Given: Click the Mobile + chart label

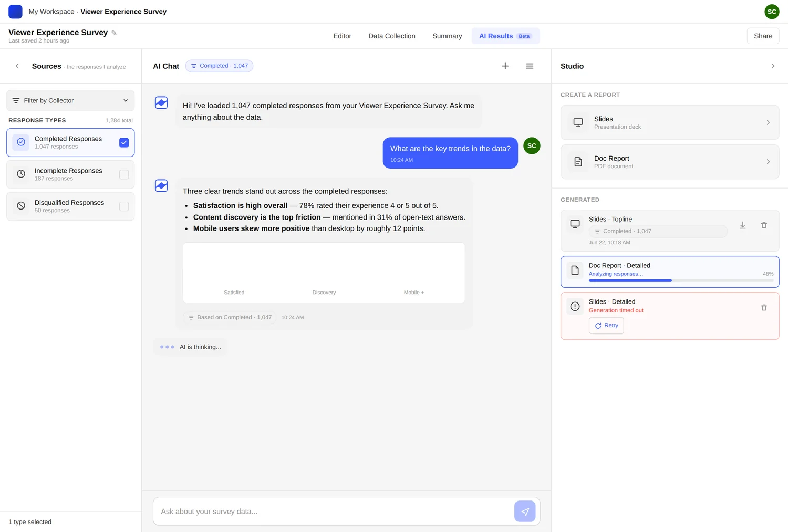Looking at the screenshot, I should (x=414, y=293).
